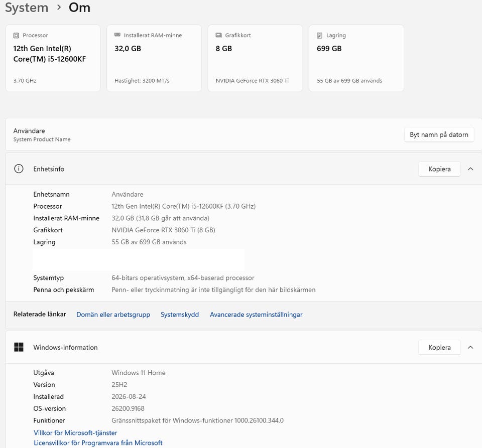Click the 'Systemtyp' label
This screenshot has height=448, width=482.
tap(49, 278)
